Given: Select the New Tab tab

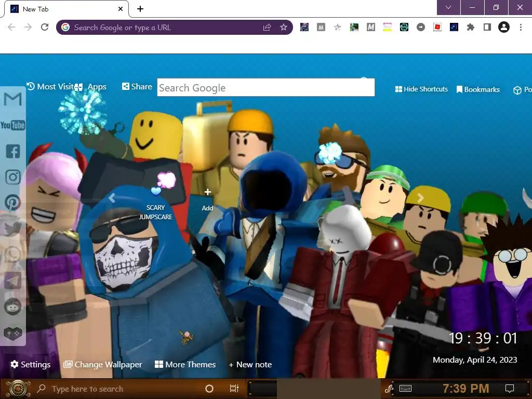Looking at the screenshot, I should point(66,9).
